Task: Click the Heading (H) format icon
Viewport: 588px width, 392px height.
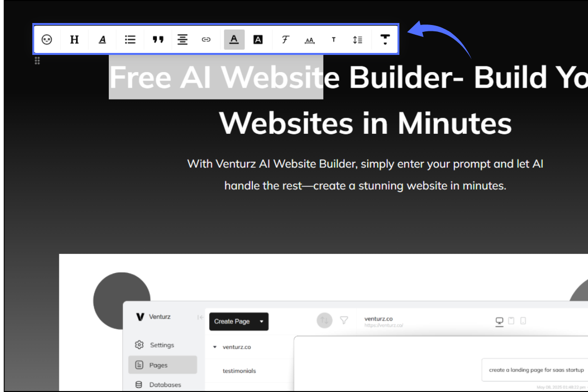Action: point(74,40)
